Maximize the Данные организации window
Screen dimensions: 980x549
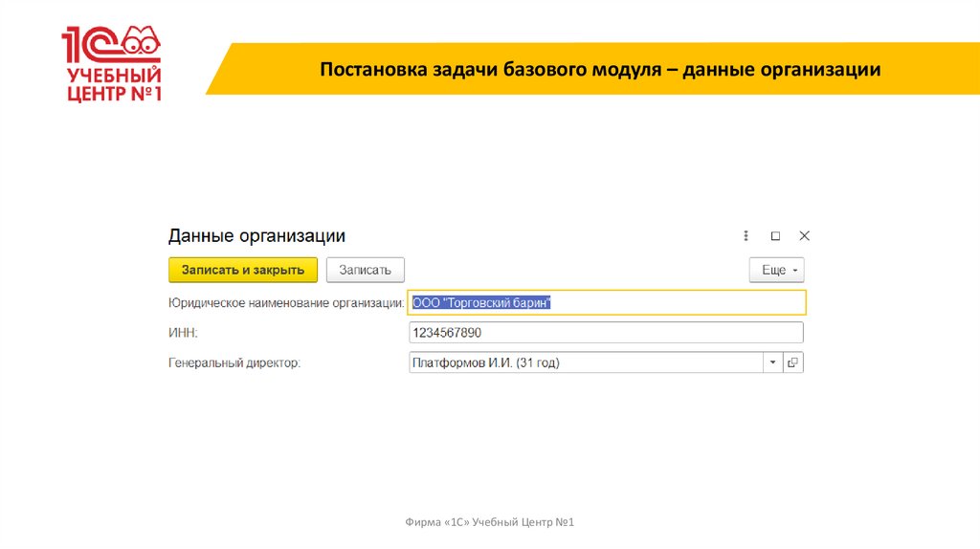775,235
